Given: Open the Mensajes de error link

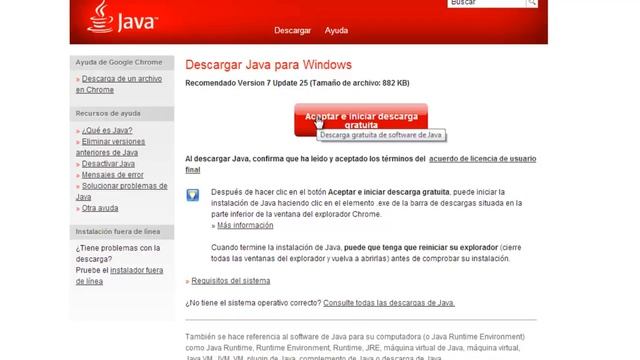Looking at the screenshot, I should tap(113, 175).
